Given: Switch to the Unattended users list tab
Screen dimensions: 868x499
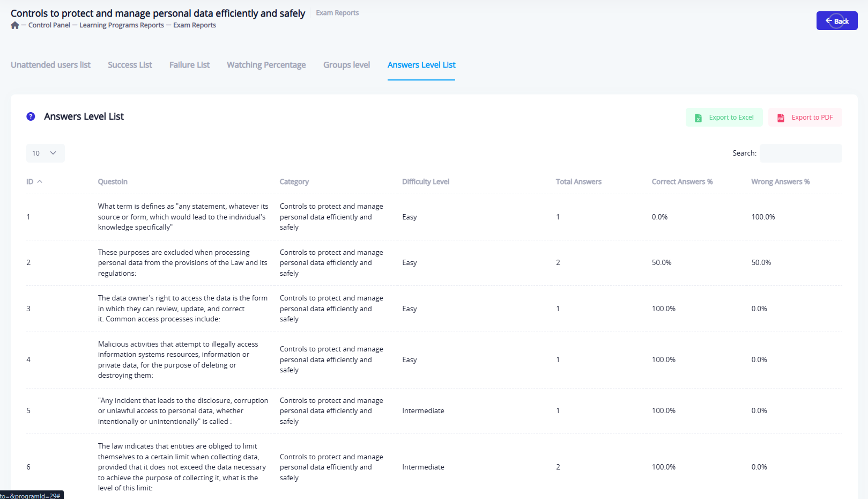Looking at the screenshot, I should pyautogui.click(x=50, y=65).
